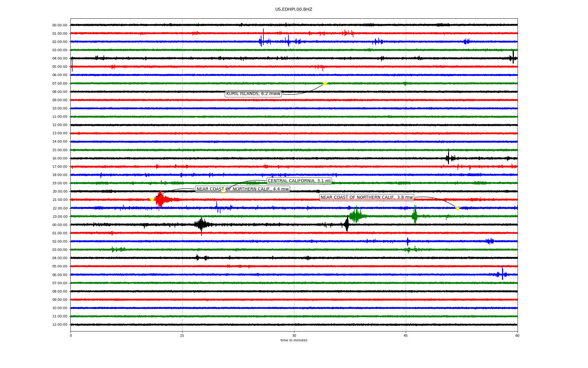Click the 16:00:00 row time label
The image size is (588, 368).
click(60, 159)
